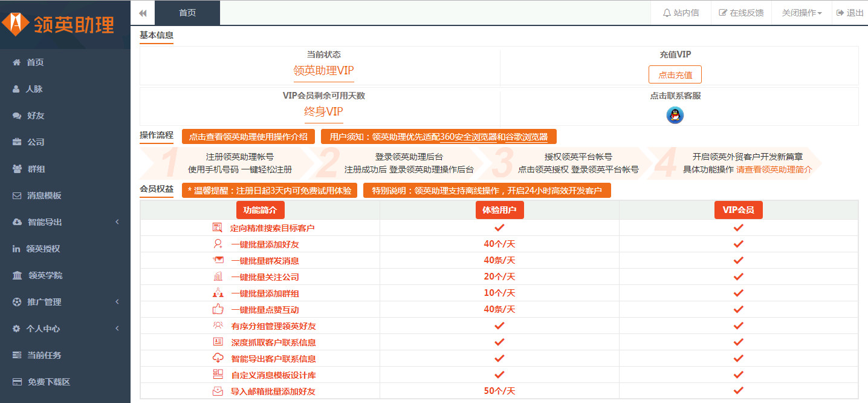This screenshot has width=868, height=403.
Task: Click the 点击充值 recharge button
Action: (675, 75)
